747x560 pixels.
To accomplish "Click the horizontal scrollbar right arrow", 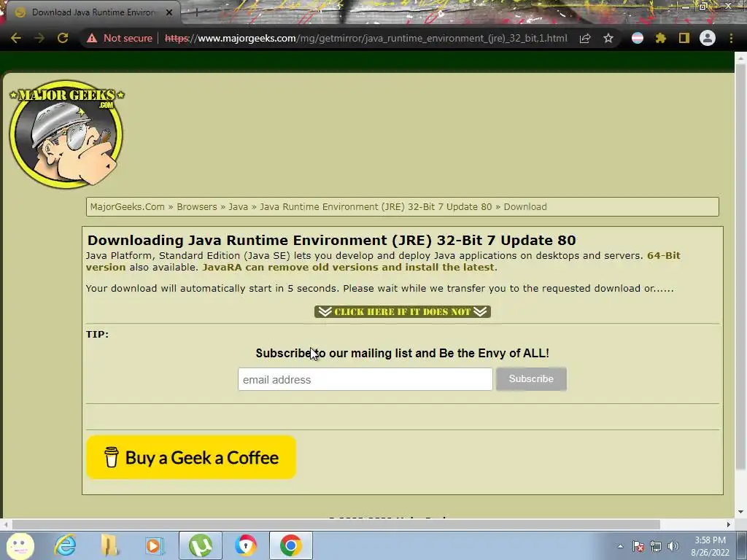I will click(x=729, y=524).
